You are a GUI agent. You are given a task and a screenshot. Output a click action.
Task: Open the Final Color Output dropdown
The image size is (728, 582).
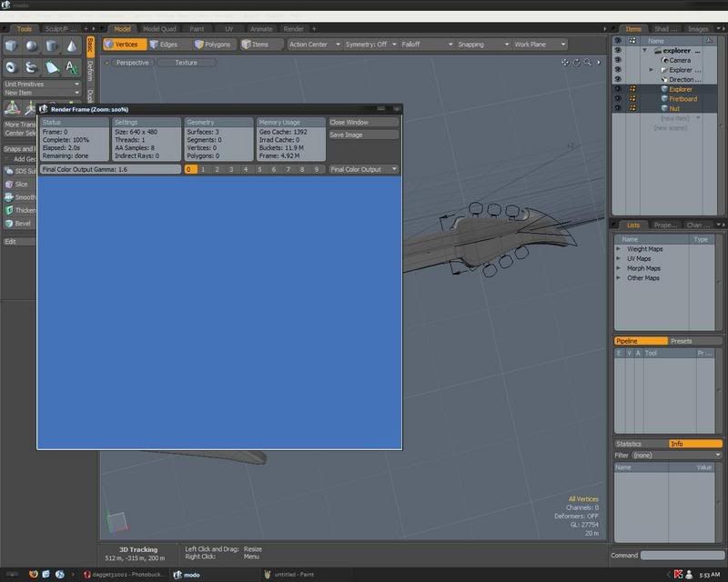pyautogui.click(x=364, y=169)
